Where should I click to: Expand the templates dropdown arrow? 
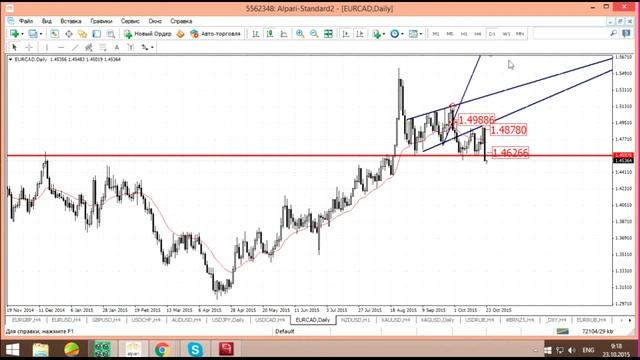pos(421,34)
